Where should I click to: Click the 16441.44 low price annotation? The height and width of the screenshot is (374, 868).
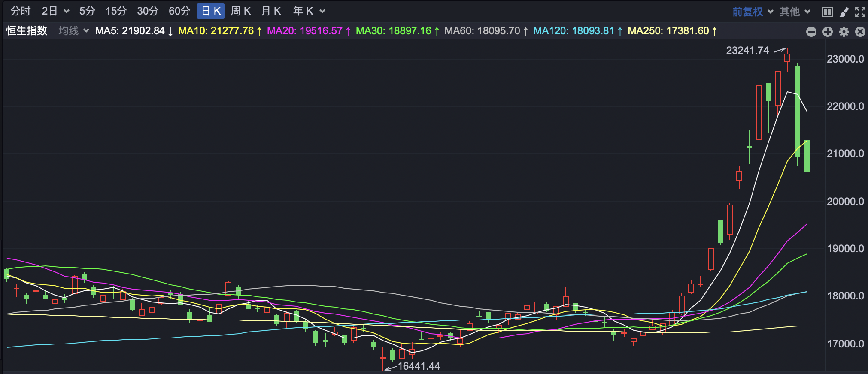pos(419,366)
